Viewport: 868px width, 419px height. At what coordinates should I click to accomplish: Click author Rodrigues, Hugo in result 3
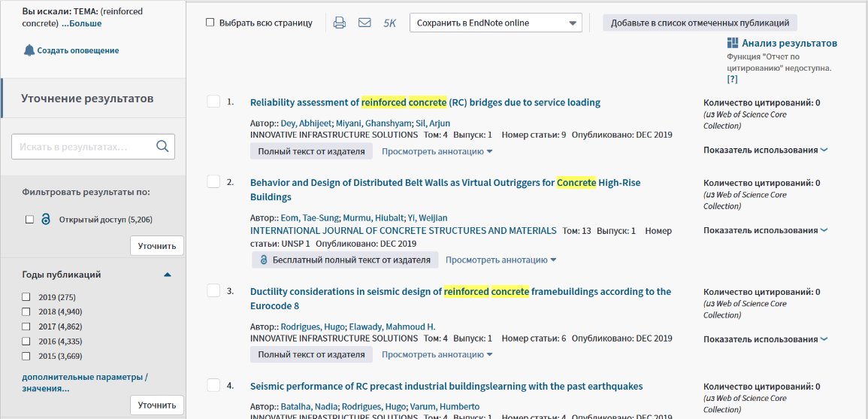tap(313, 326)
